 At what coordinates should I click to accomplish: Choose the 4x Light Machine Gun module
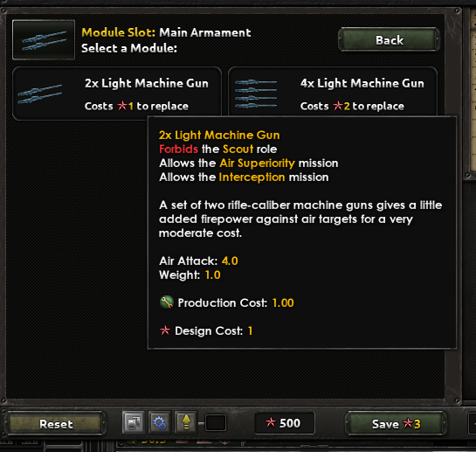coord(333,91)
